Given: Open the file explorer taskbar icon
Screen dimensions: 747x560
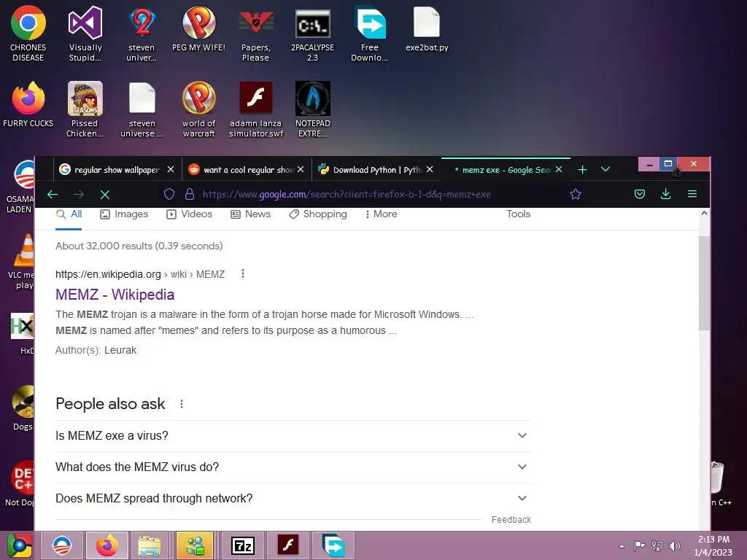Looking at the screenshot, I should (x=150, y=545).
